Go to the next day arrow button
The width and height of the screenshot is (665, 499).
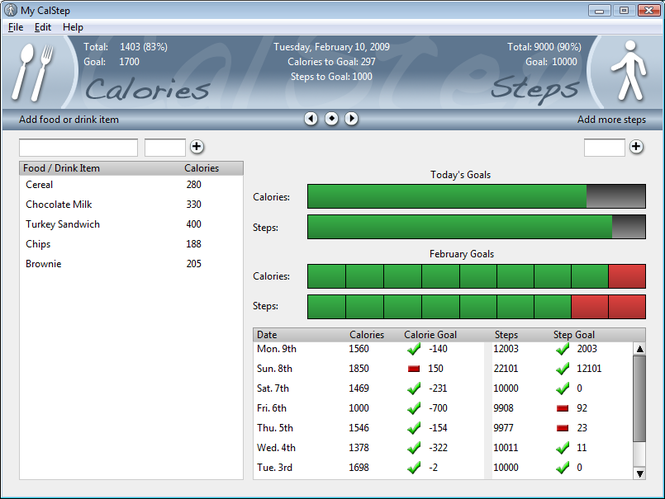coord(351,119)
